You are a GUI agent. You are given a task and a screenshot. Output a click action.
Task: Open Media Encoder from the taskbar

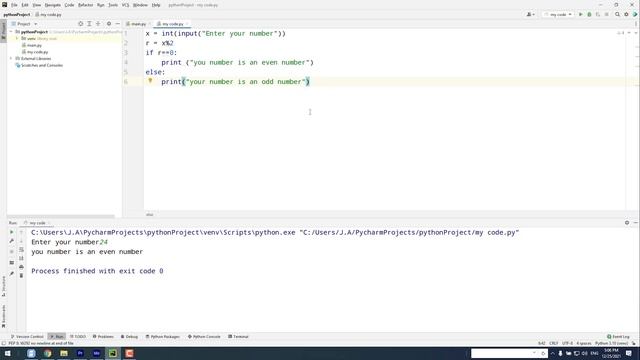tap(97, 353)
